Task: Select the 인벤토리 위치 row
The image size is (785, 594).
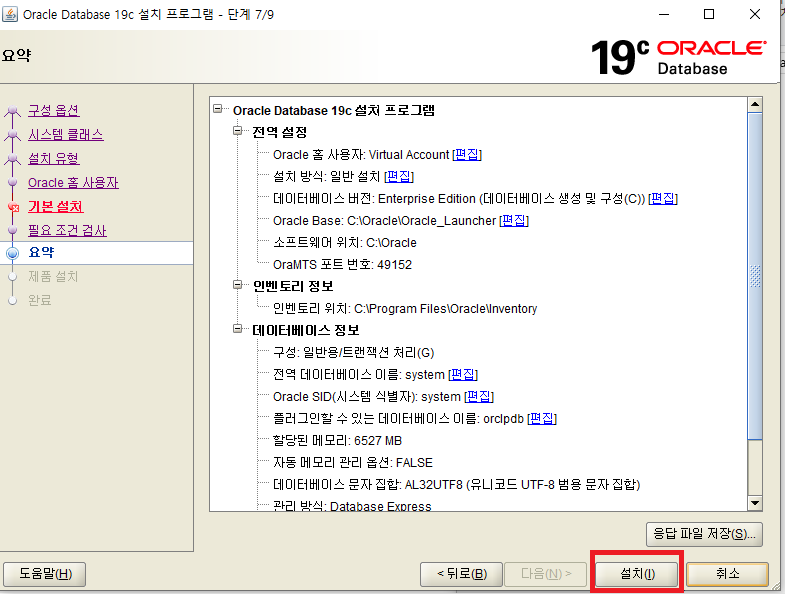Action: pyautogui.click(x=405, y=309)
